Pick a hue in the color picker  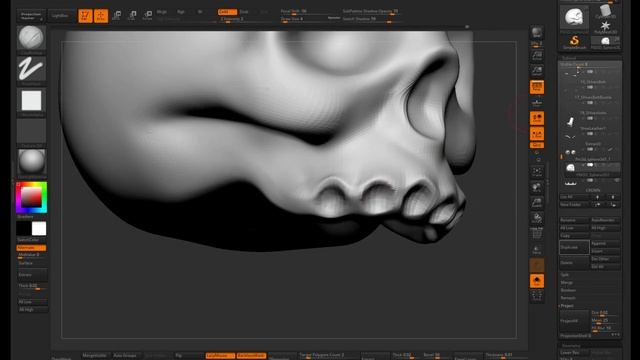pos(31,198)
